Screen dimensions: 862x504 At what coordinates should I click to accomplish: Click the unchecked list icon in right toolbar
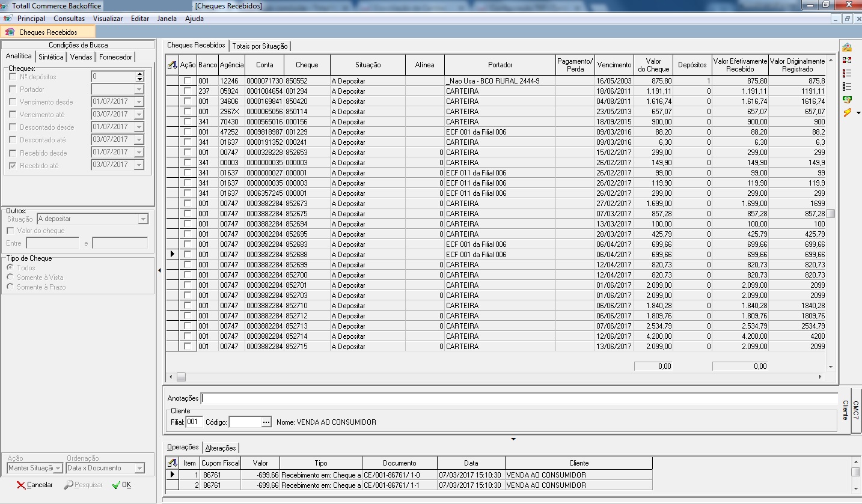coord(847,87)
